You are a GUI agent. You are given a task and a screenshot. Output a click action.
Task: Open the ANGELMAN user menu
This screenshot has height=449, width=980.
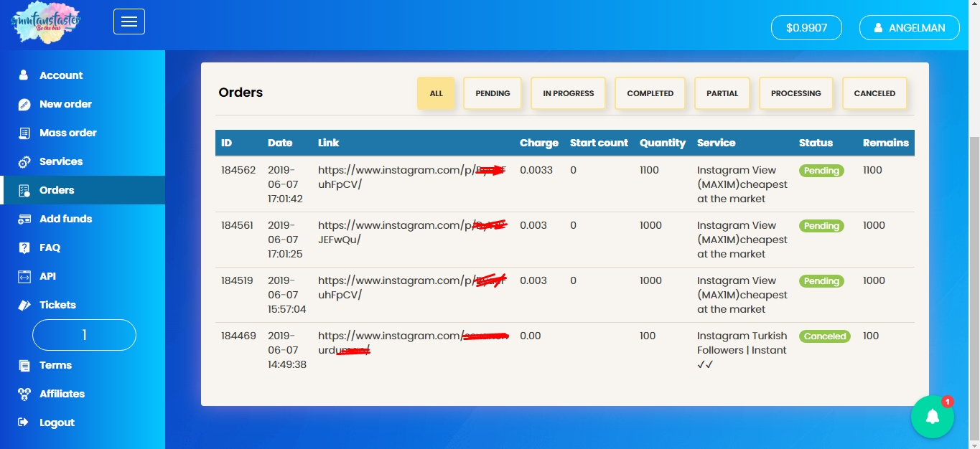pyautogui.click(x=910, y=28)
